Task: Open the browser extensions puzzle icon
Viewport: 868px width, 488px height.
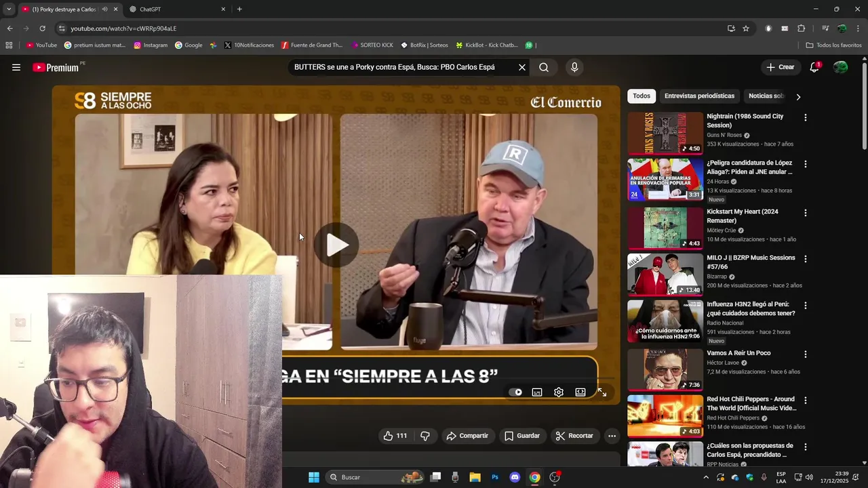Action: point(802,28)
